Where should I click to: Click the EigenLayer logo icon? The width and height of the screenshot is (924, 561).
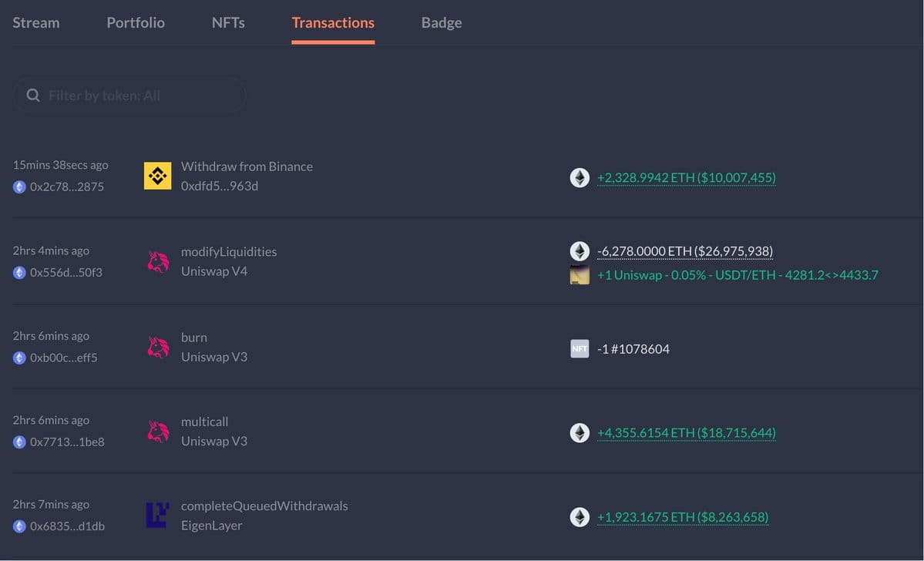pyautogui.click(x=157, y=515)
